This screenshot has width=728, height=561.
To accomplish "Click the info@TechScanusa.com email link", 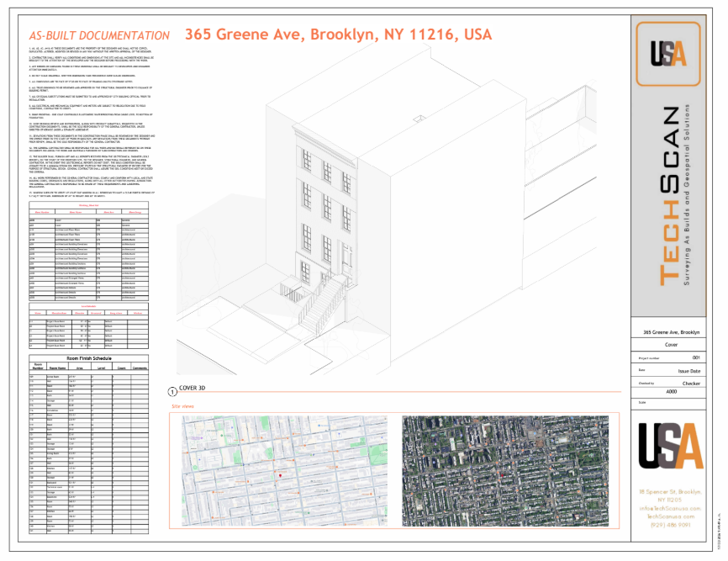I will pyautogui.click(x=670, y=508).
